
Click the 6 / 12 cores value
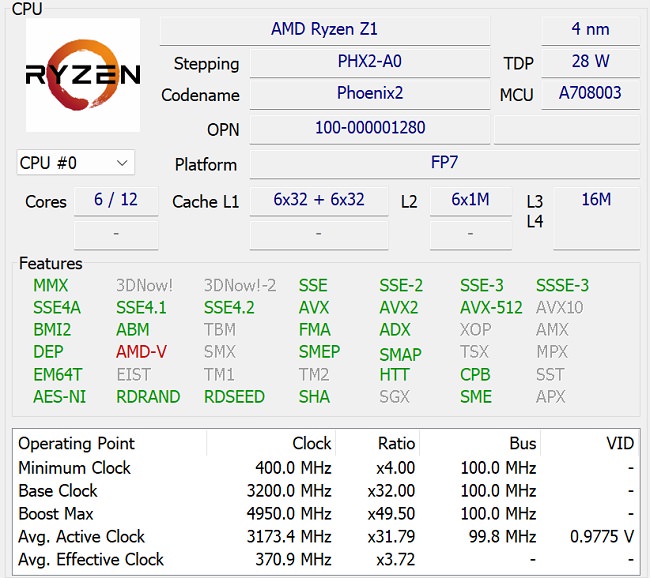(x=116, y=200)
